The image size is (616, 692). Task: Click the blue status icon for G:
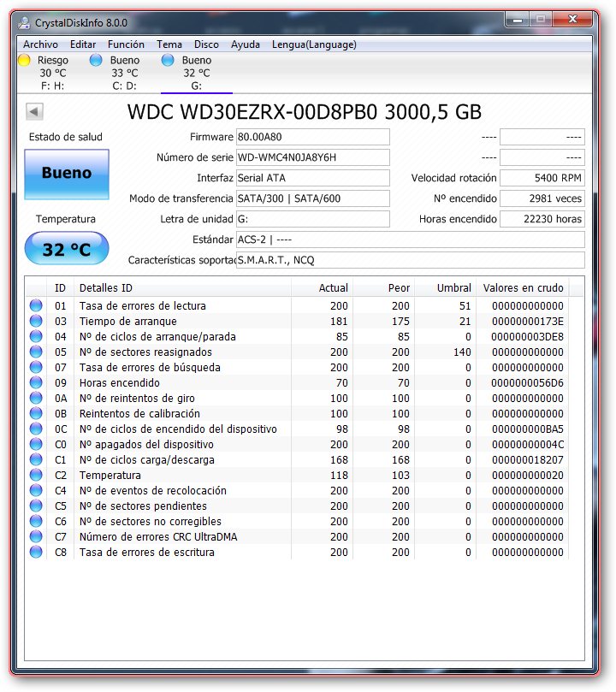(168, 60)
